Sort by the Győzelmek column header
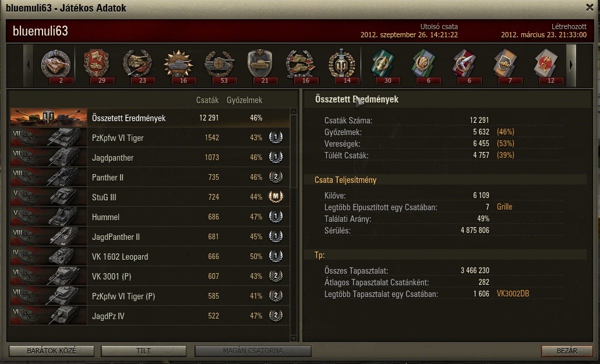This screenshot has height=364, width=600. tap(244, 100)
